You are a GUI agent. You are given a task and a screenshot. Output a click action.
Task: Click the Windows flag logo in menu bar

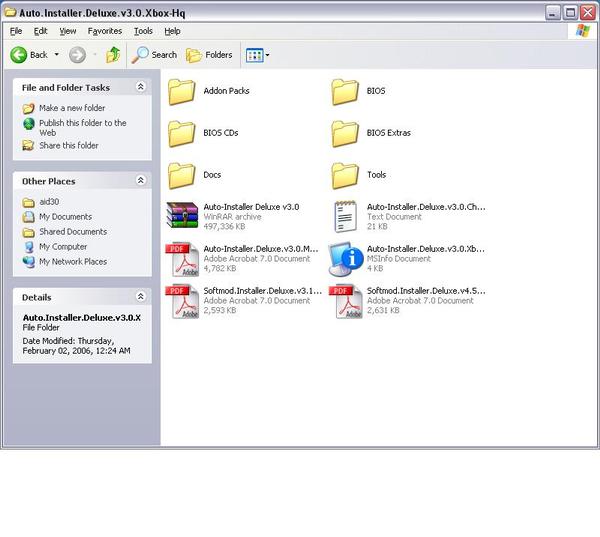pos(583,31)
